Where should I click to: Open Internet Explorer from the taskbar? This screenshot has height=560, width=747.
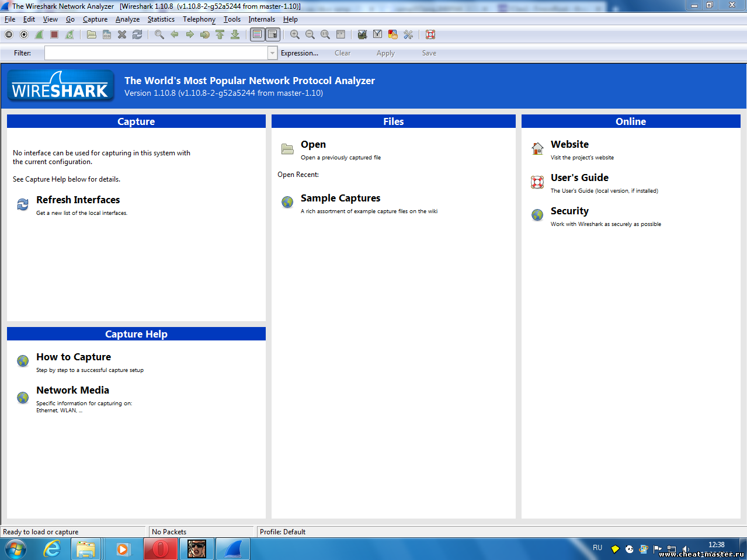[x=53, y=549]
